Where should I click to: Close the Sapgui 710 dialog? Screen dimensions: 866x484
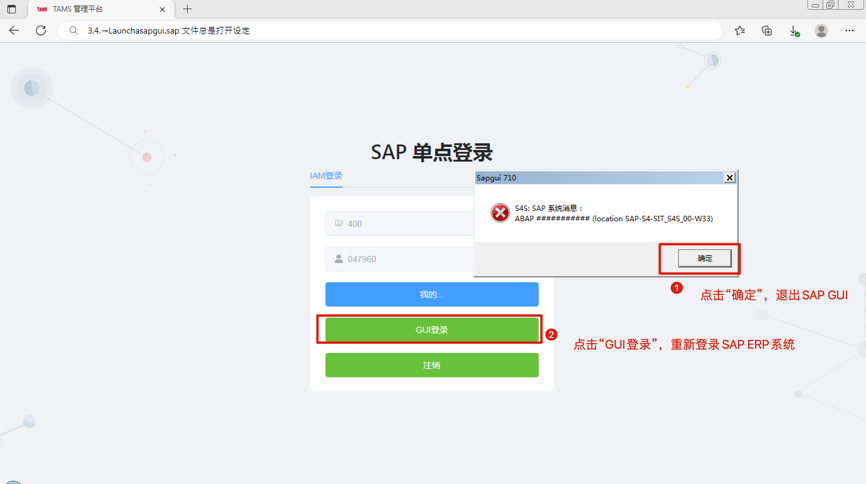(x=730, y=177)
